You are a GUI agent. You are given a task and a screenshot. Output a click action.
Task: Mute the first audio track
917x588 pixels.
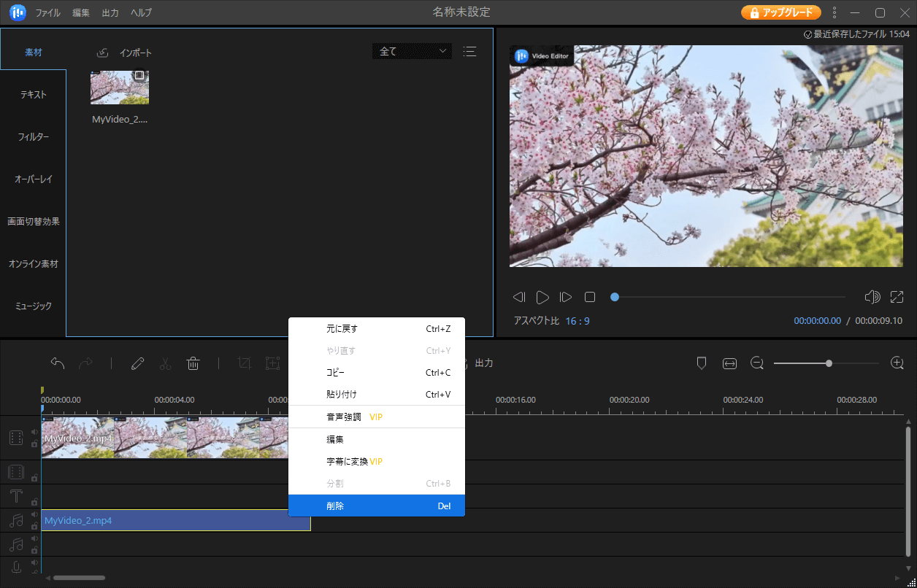pos(34,514)
